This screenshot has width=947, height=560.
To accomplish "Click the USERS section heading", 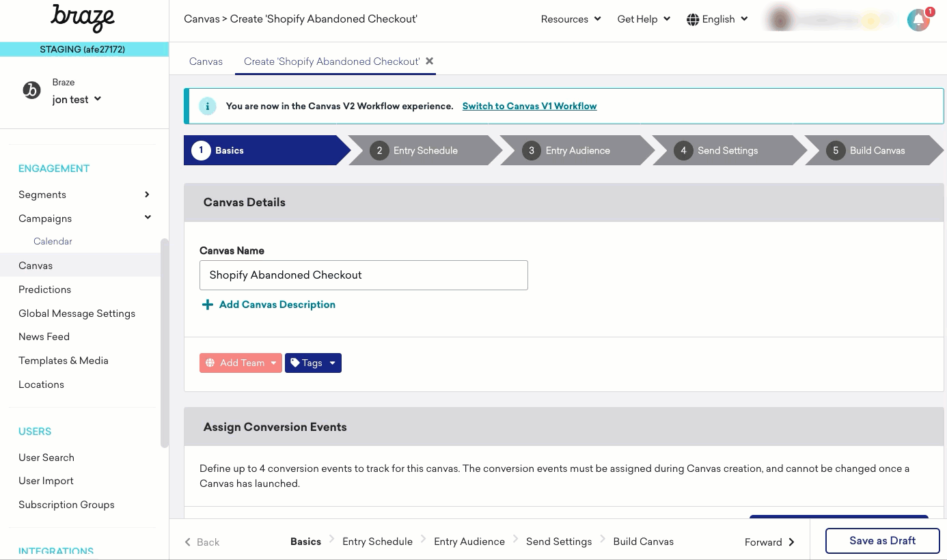I will click(x=35, y=432).
